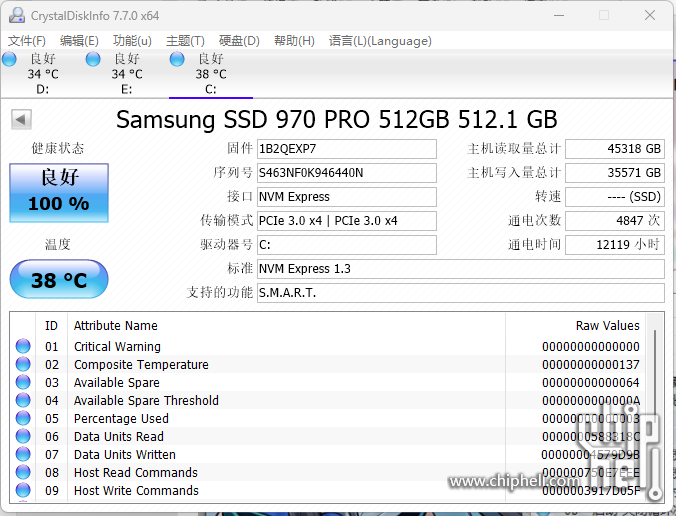Image resolution: width=676 pixels, height=516 pixels.
Task: Select the C: drive tab
Action: [211, 74]
